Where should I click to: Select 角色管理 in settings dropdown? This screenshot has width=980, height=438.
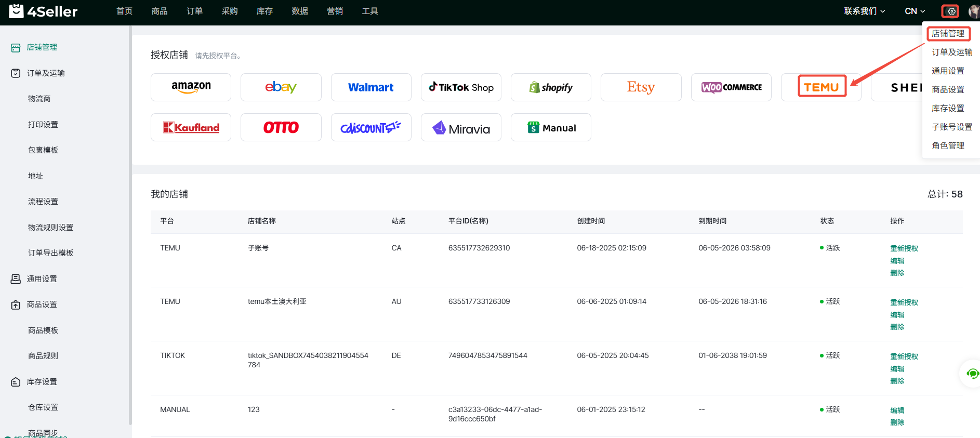click(948, 146)
